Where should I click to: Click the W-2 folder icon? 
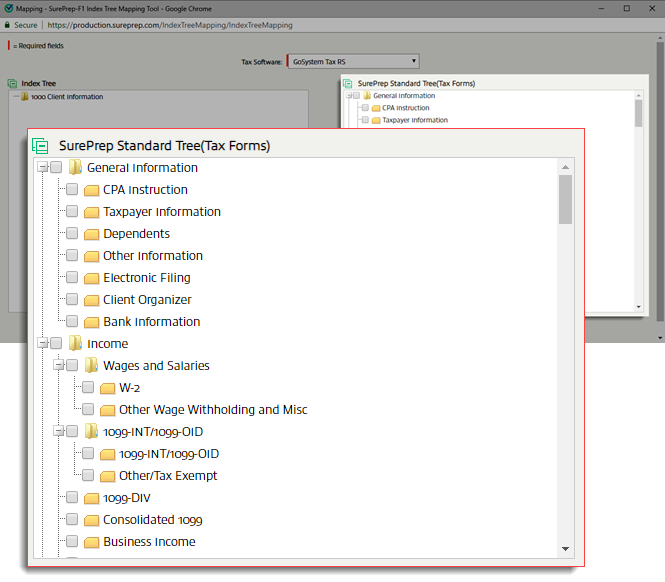click(107, 388)
